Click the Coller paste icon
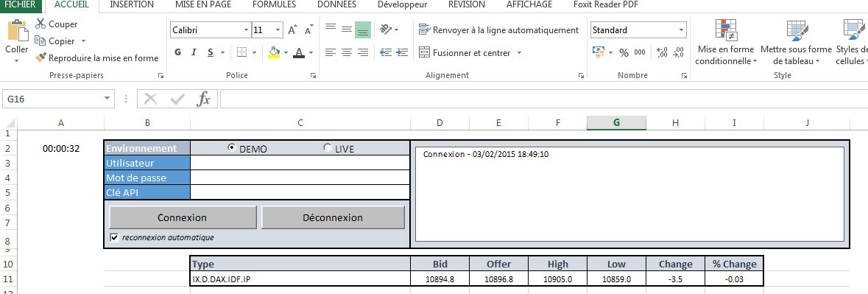Image resolution: width=868 pixels, height=294 pixels. 17,30
